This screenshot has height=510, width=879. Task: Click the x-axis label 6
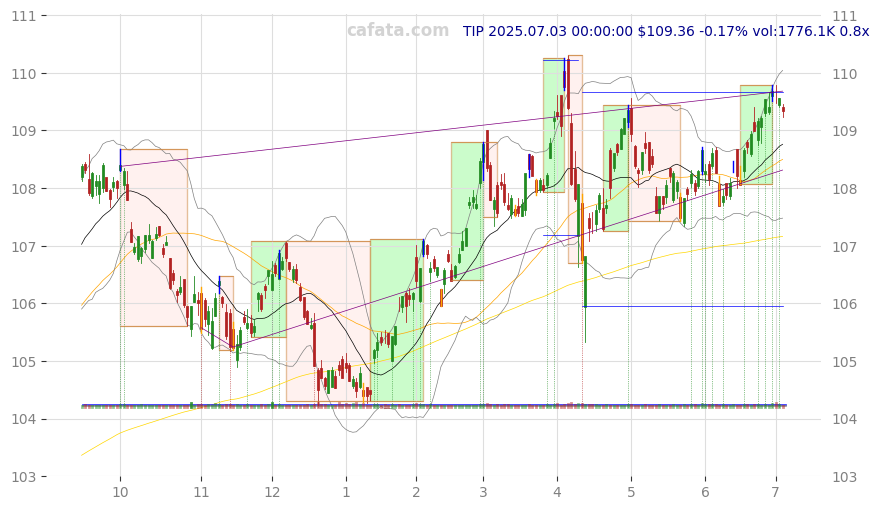[705, 493]
